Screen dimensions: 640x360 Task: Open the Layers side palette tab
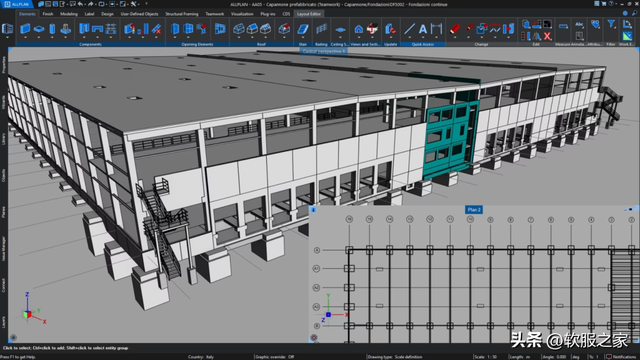(4, 322)
